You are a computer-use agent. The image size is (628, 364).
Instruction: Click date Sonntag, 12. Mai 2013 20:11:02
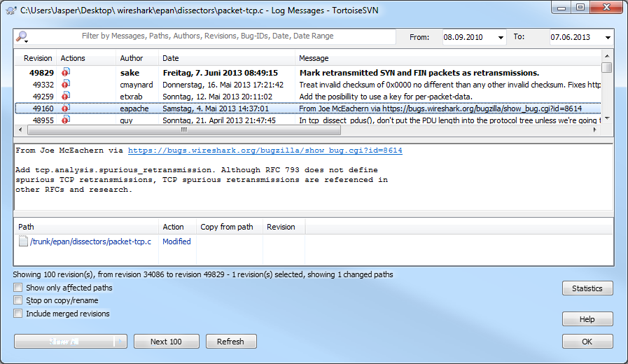[x=217, y=97]
